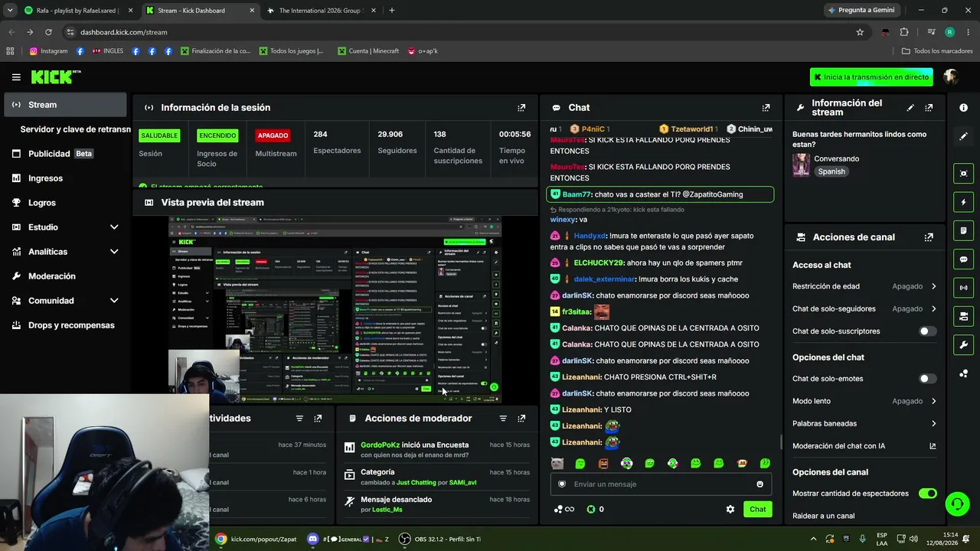980x551 pixels.
Task: Click the dashboard.kick.com address bar
Action: click(x=459, y=32)
